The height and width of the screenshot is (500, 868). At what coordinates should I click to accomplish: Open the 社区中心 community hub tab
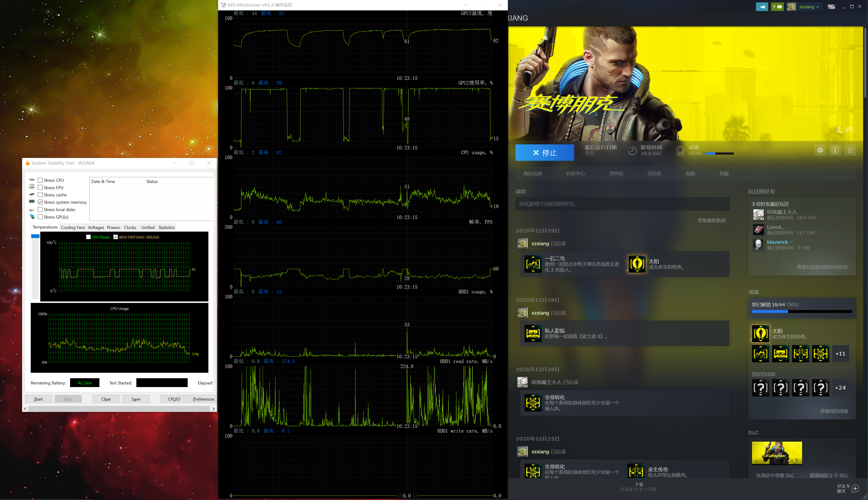(575, 174)
